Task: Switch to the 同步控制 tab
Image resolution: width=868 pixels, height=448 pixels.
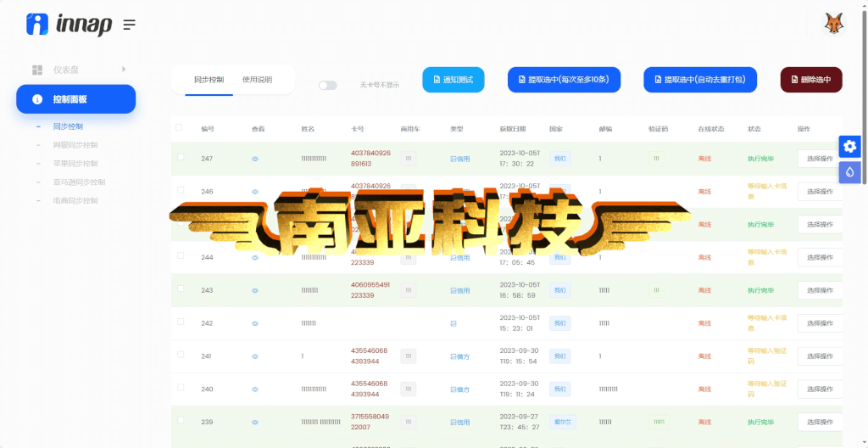Action: pyautogui.click(x=209, y=80)
